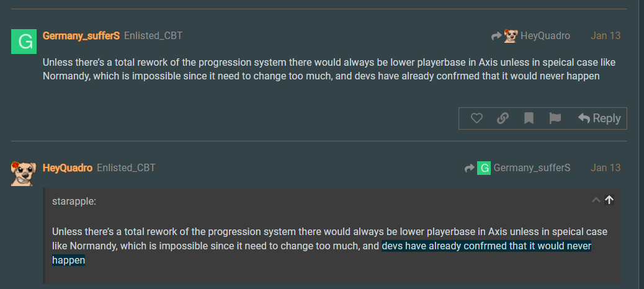Click the Reply button
Viewport: 644px width, 289px height.
[x=599, y=118]
